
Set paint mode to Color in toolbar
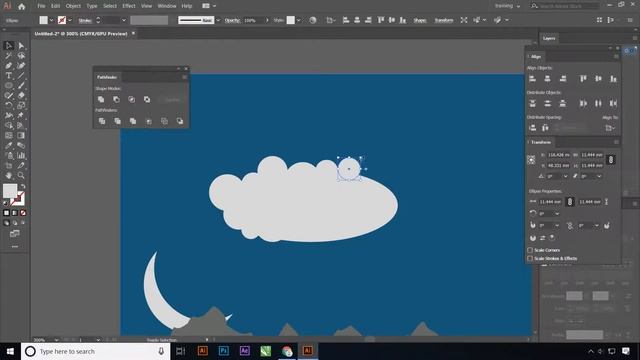[7, 213]
